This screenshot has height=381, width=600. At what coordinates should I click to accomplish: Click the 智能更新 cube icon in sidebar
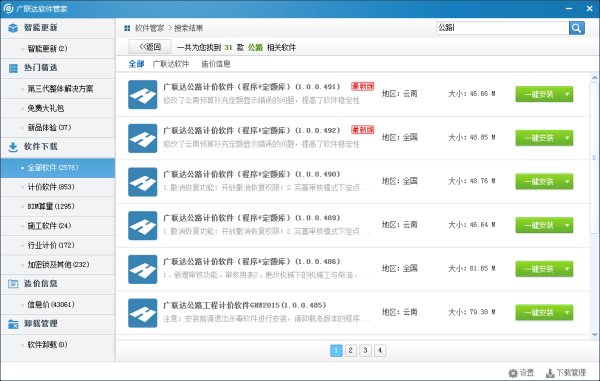click(13, 28)
